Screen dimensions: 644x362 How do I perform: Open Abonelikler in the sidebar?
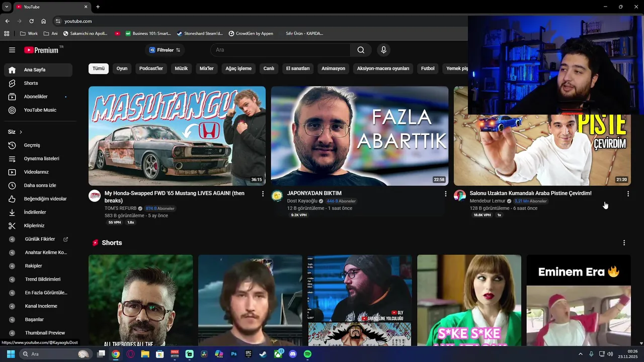[38, 97]
